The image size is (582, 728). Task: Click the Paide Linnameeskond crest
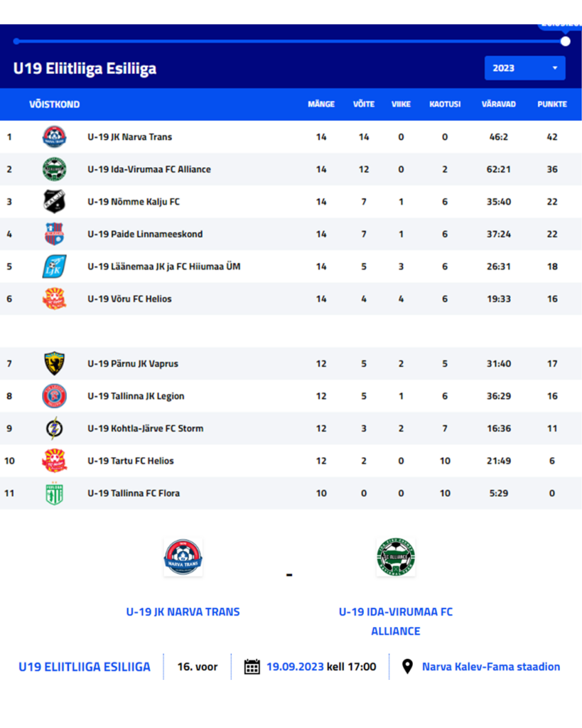pos(54,234)
